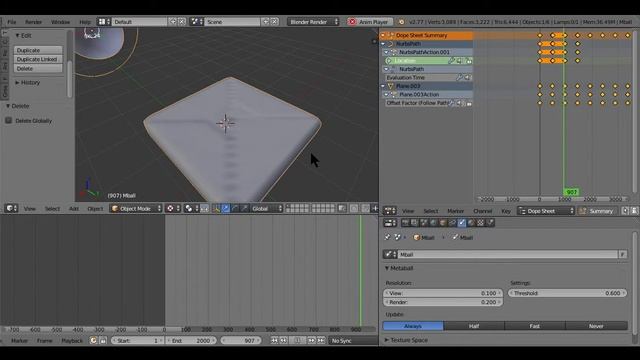Jump to the end frame button
This screenshot has width=640, height=360.
point(322,340)
